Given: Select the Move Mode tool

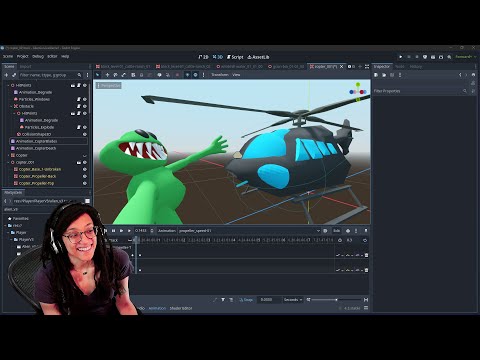Looking at the screenshot, I should pos(107,75).
